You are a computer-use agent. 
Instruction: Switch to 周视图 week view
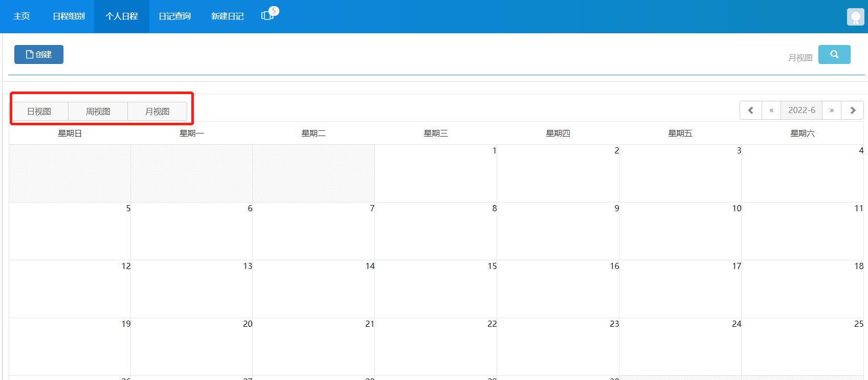coord(98,111)
